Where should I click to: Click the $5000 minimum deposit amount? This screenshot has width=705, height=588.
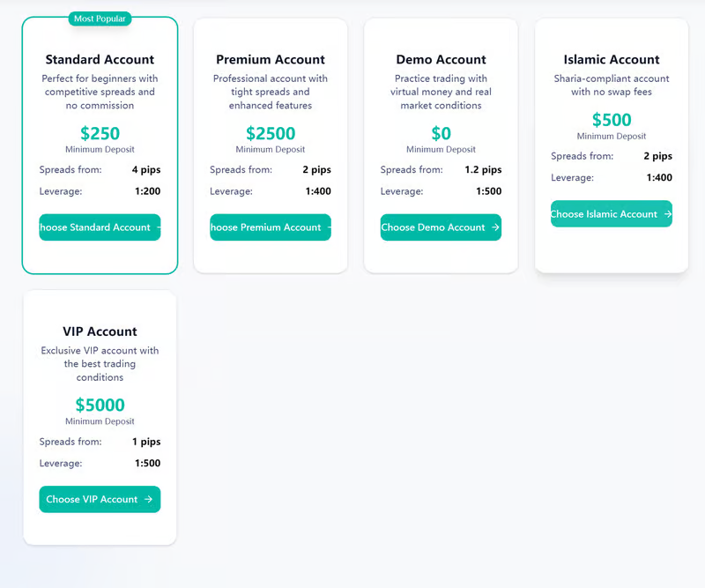[100, 406]
